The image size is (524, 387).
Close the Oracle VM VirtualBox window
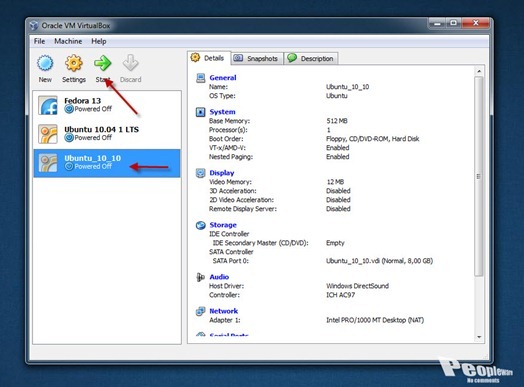(476, 23)
